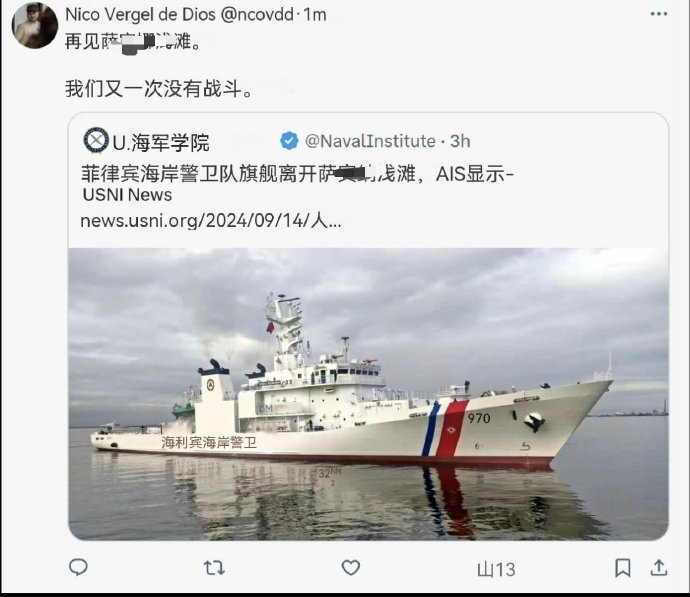Click the blue verified checkmark badge

point(289,141)
